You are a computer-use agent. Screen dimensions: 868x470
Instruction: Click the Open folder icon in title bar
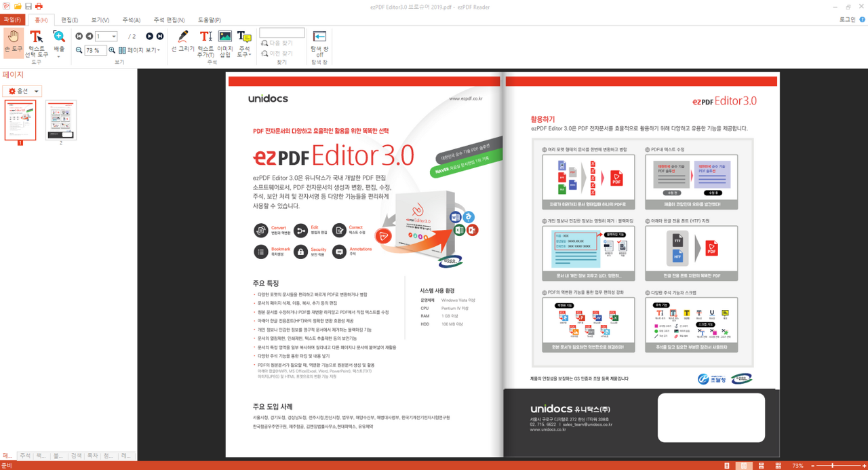tap(18, 6)
